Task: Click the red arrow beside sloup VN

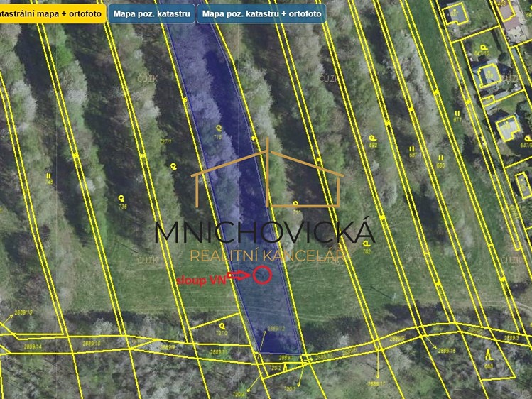Action: tap(239, 275)
